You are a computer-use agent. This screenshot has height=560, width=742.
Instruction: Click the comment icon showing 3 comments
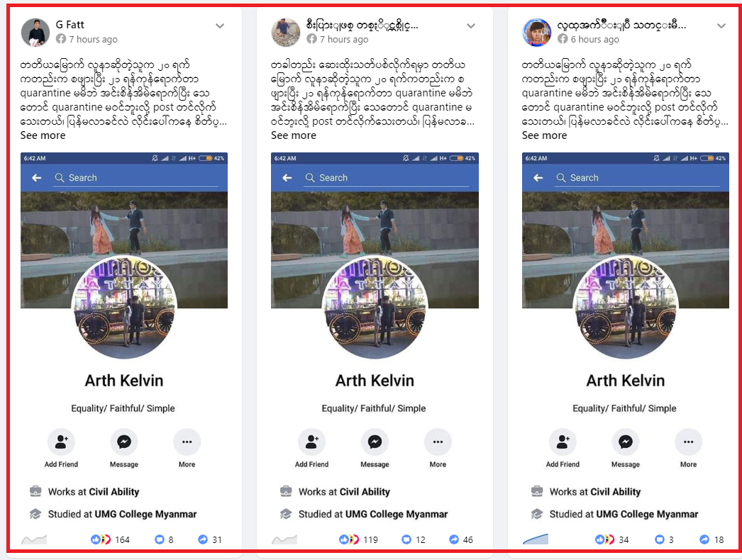click(x=659, y=539)
